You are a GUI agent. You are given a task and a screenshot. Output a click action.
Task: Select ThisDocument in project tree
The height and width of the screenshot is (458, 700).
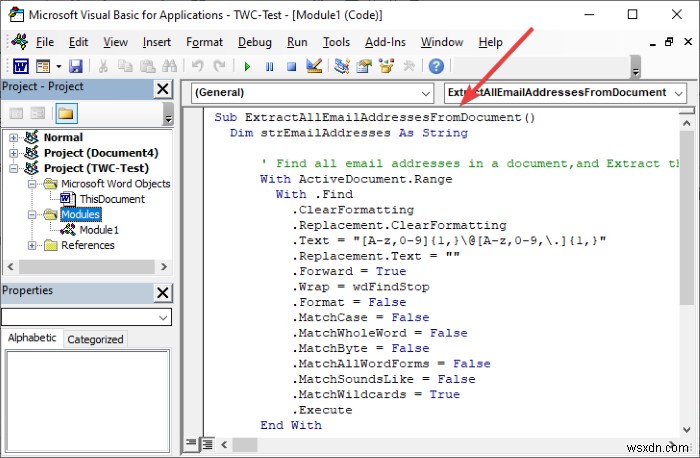[x=112, y=199]
